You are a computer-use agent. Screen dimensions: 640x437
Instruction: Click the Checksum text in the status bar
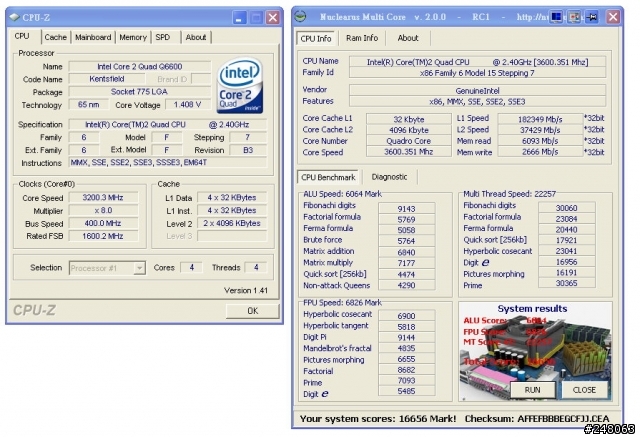click(x=537, y=419)
